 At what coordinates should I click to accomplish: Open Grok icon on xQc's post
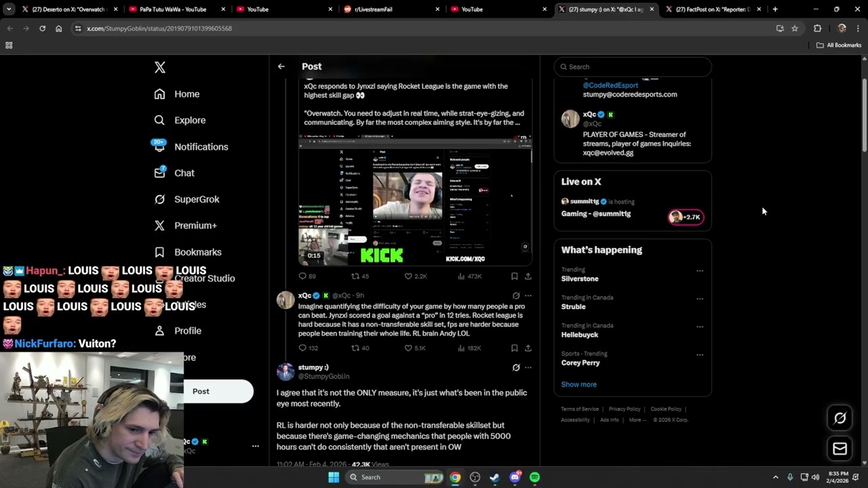515,296
